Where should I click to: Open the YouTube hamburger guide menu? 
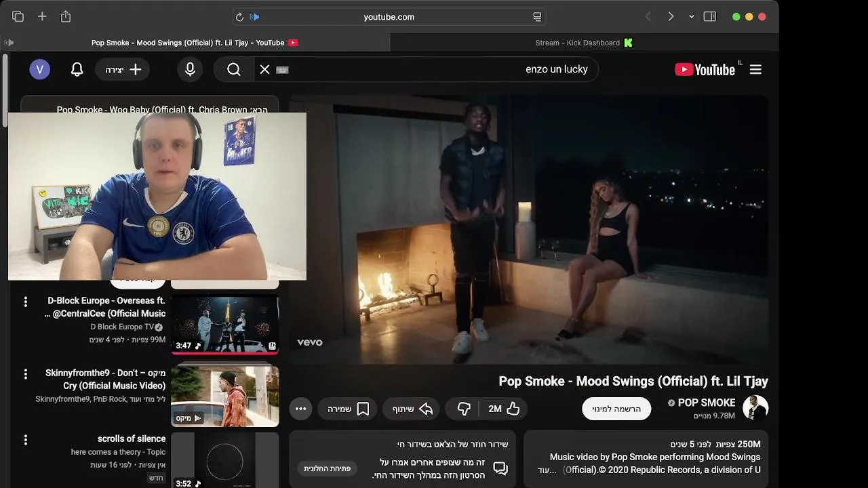point(755,69)
